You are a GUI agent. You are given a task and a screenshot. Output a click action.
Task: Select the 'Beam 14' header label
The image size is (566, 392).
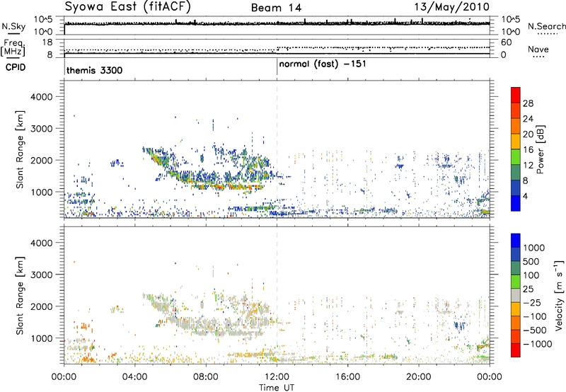(x=276, y=8)
